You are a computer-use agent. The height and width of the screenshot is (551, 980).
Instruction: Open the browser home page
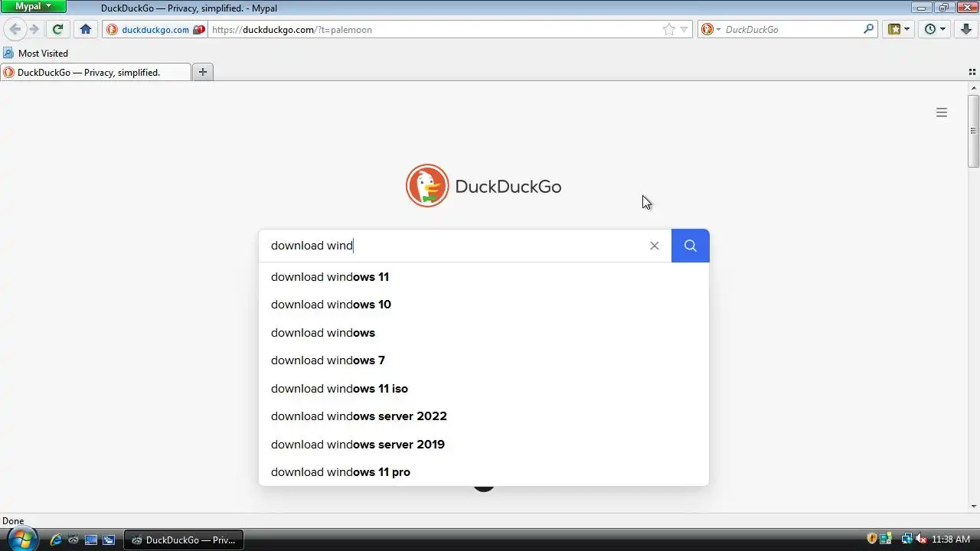86,29
